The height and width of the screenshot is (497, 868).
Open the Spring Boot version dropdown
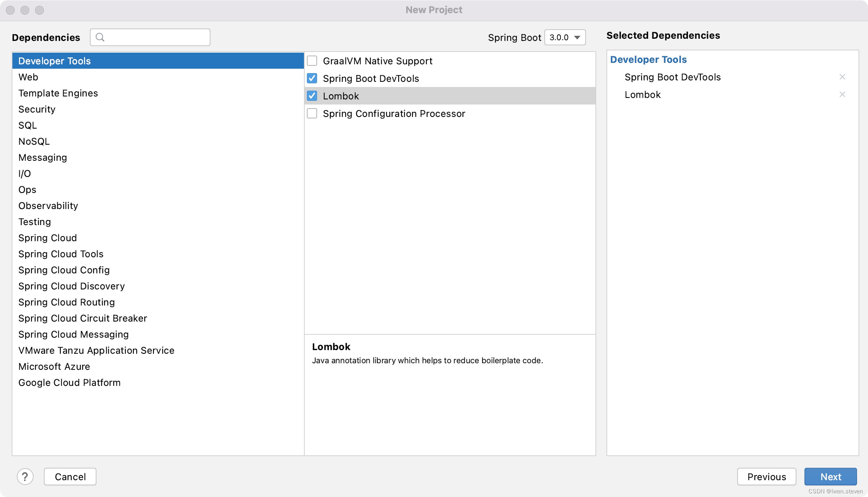(x=565, y=37)
